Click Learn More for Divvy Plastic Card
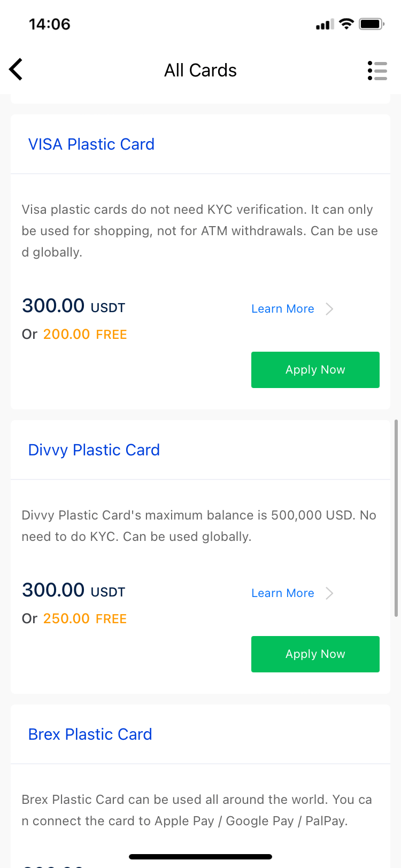This screenshot has height=868, width=401. [283, 593]
